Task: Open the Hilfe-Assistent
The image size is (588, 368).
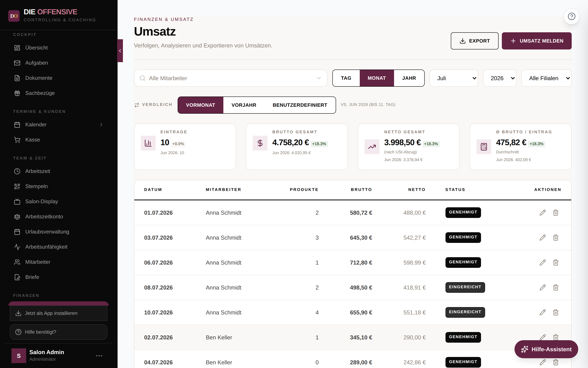Action: coord(546,349)
